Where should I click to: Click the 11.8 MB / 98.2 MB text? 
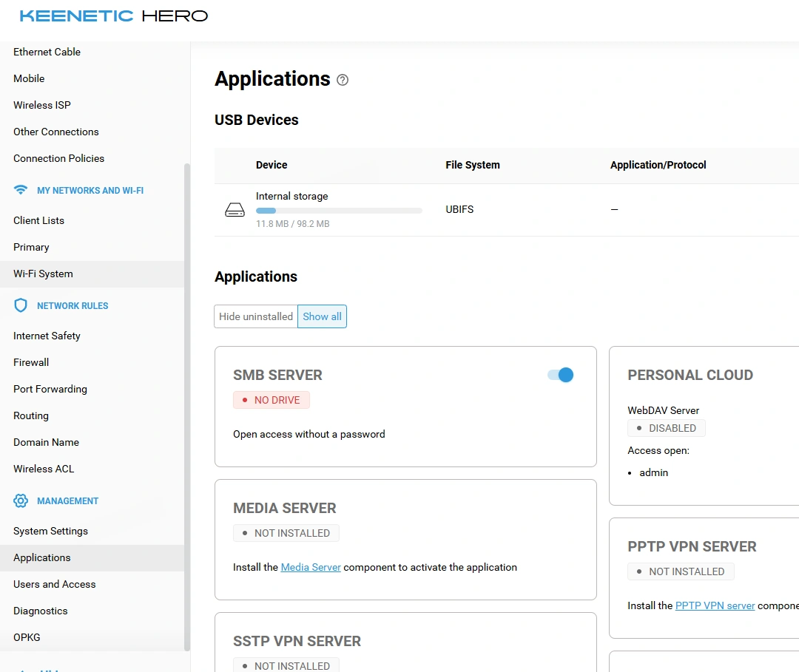292,224
